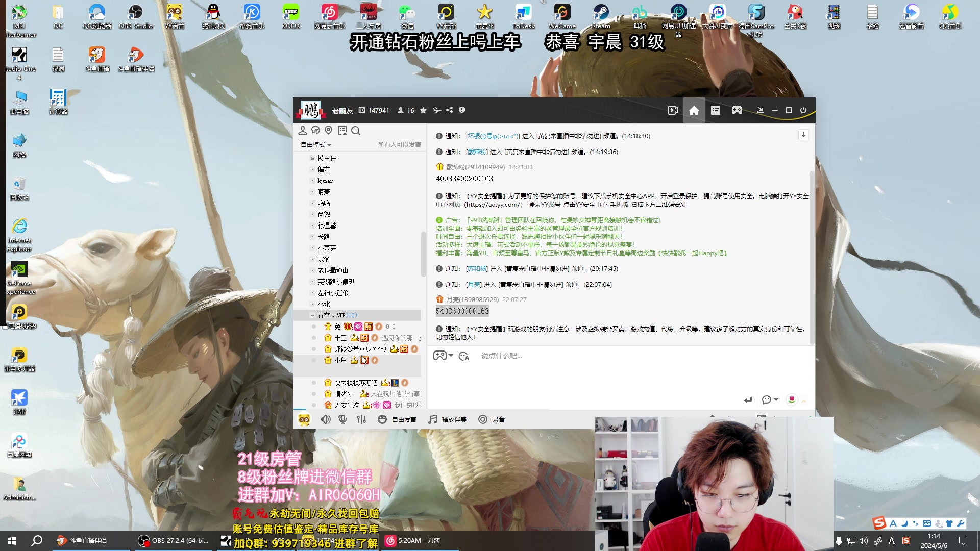This screenshot has height=551, width=980.
Task: Open the game controller dropdown in chat input
Action: coord(443,356)
